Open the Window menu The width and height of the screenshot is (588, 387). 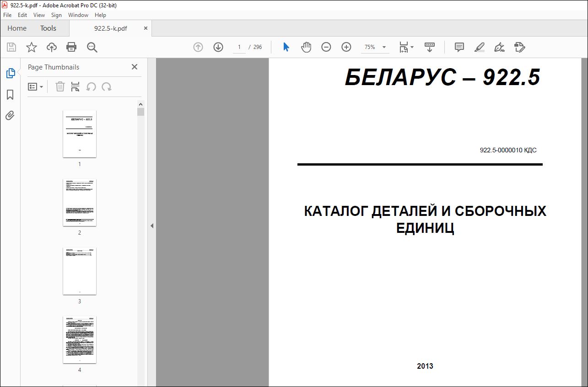tap(78, 15)
